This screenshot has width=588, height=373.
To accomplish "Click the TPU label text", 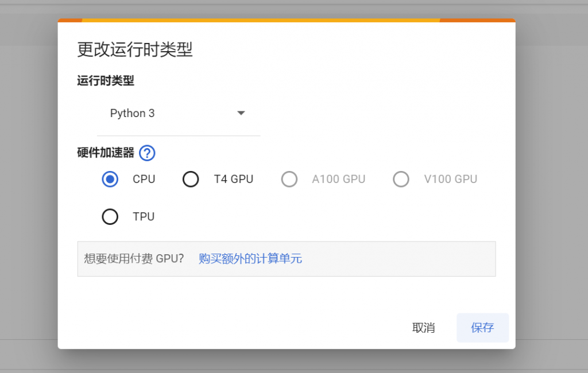I will click(144, 216).
